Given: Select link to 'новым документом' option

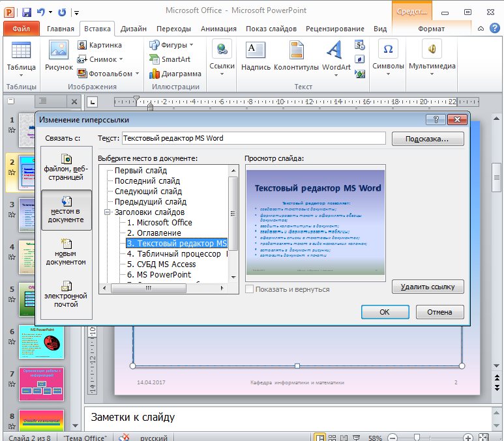Looking at the screenshot, I should pyautogui.click(x=67, y=253).
